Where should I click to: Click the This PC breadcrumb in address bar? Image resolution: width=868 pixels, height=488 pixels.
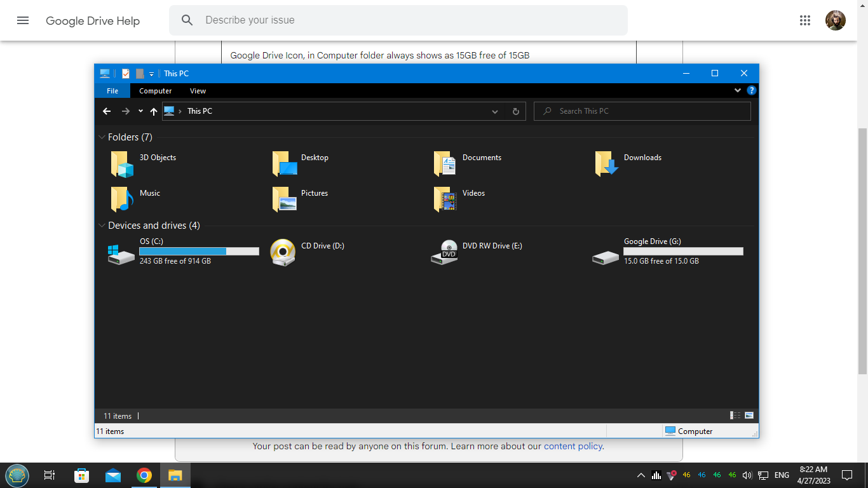pyautogui.click(x=200, y=111)
